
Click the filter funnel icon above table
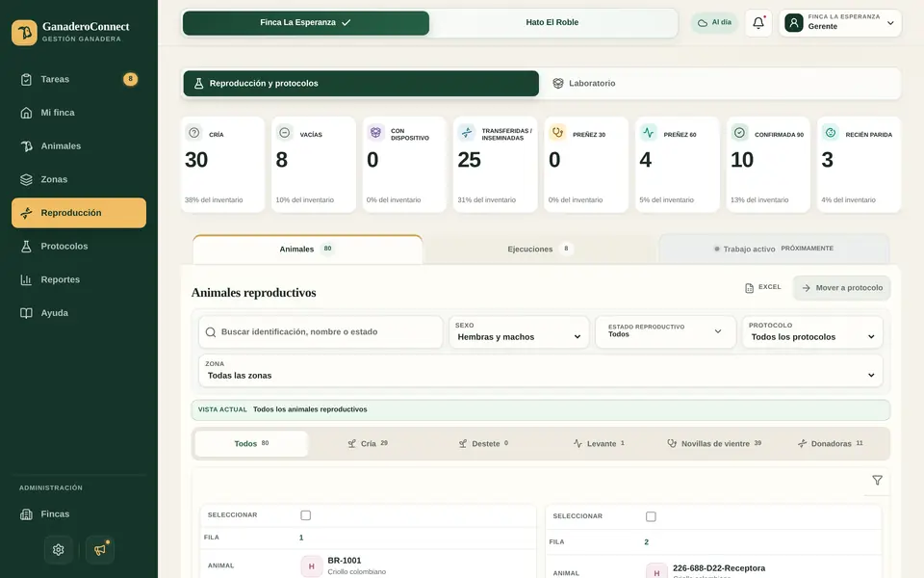point(878,480)
